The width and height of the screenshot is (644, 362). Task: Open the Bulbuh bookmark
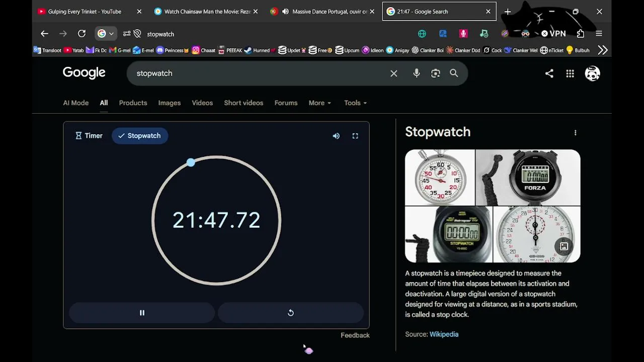[578, 50]
